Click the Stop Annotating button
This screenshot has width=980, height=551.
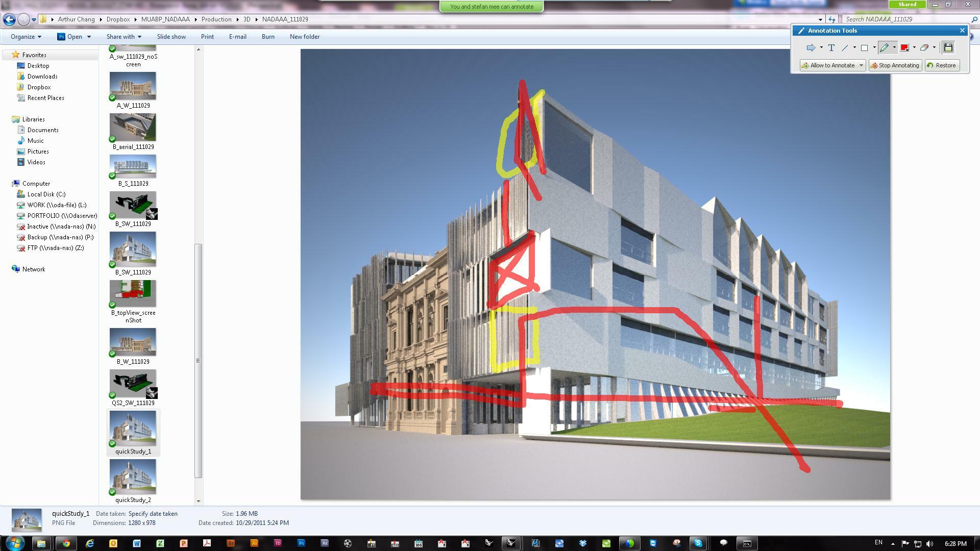[895, 65]
